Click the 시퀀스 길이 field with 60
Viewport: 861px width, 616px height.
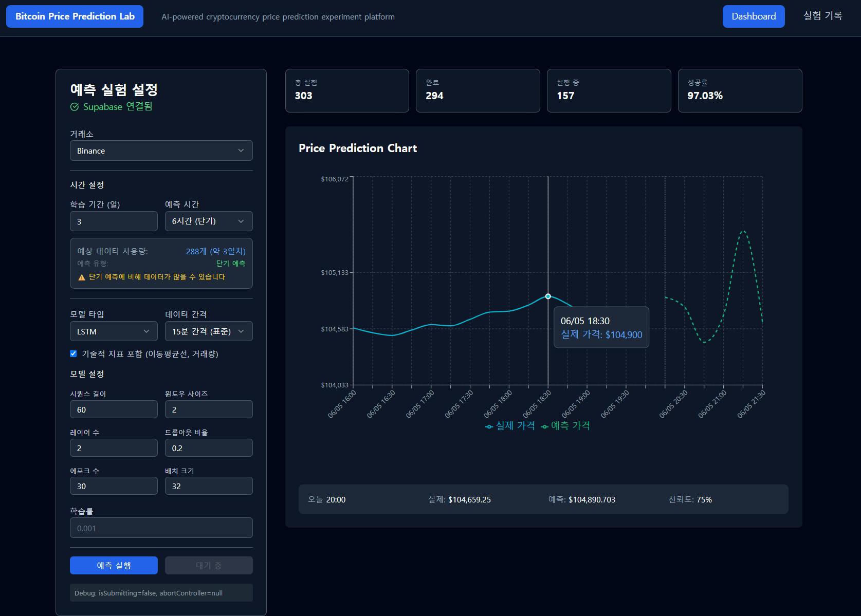[114, 409]
